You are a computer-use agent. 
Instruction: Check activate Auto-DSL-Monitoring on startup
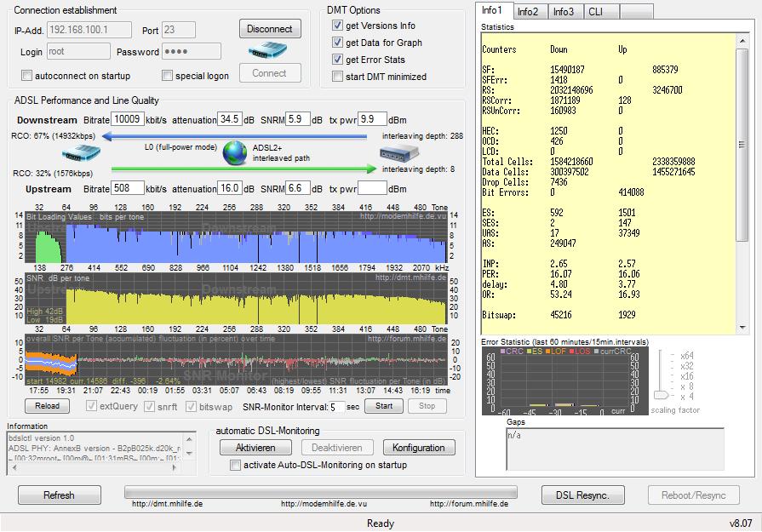click(x=235, y=465)
